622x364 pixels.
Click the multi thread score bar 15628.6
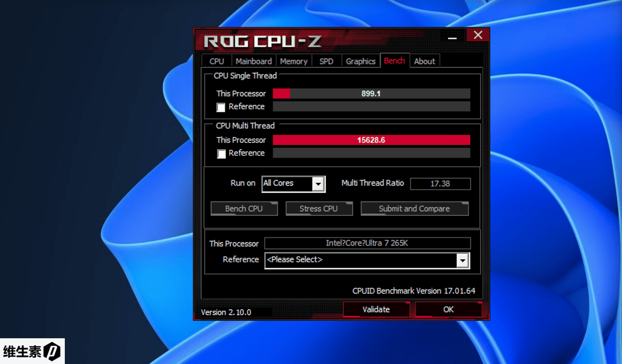pos(371,140)
